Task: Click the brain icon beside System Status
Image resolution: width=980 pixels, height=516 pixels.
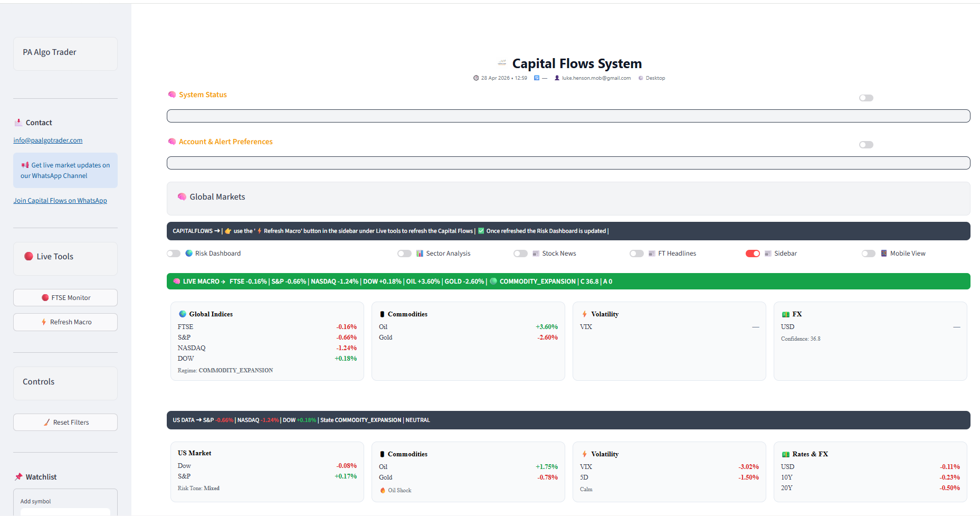Action: point(172,95)
